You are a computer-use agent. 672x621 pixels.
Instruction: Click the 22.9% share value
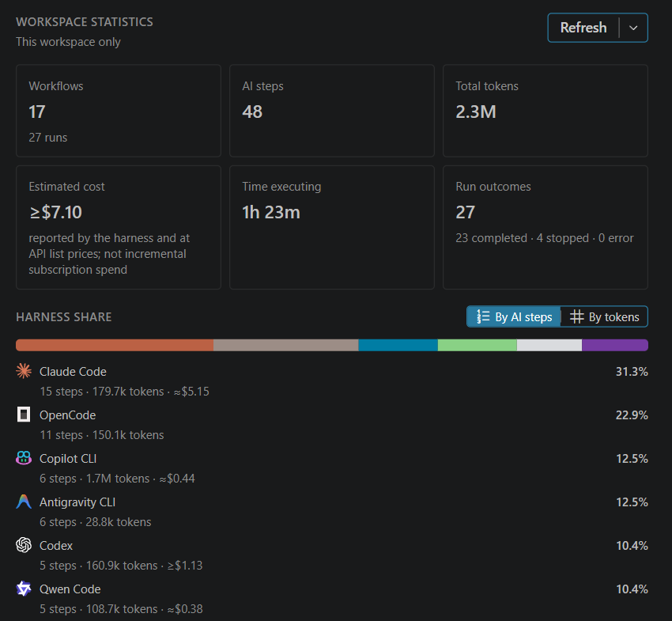[632, 415]
